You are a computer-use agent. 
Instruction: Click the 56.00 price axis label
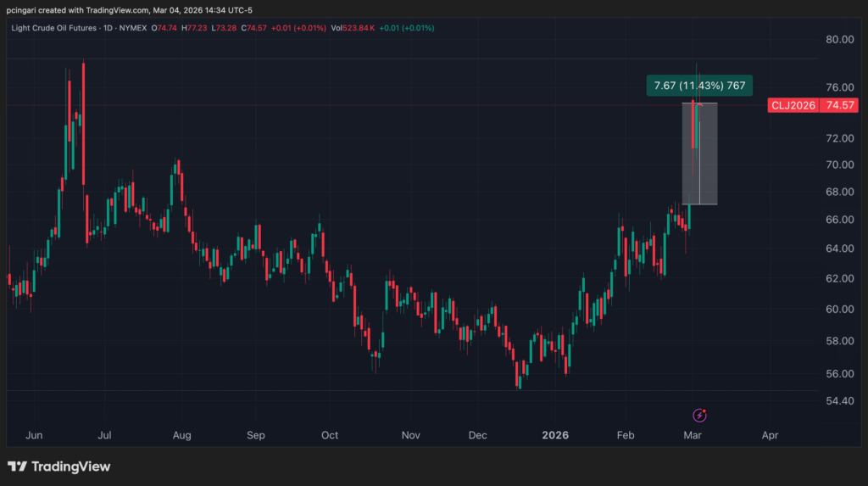[x=840, y=374]
